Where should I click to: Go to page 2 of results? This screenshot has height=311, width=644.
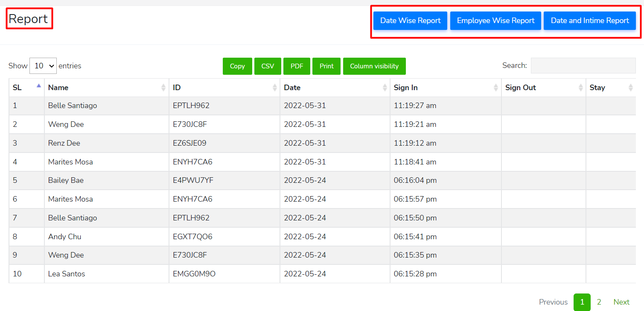(599, 302)
